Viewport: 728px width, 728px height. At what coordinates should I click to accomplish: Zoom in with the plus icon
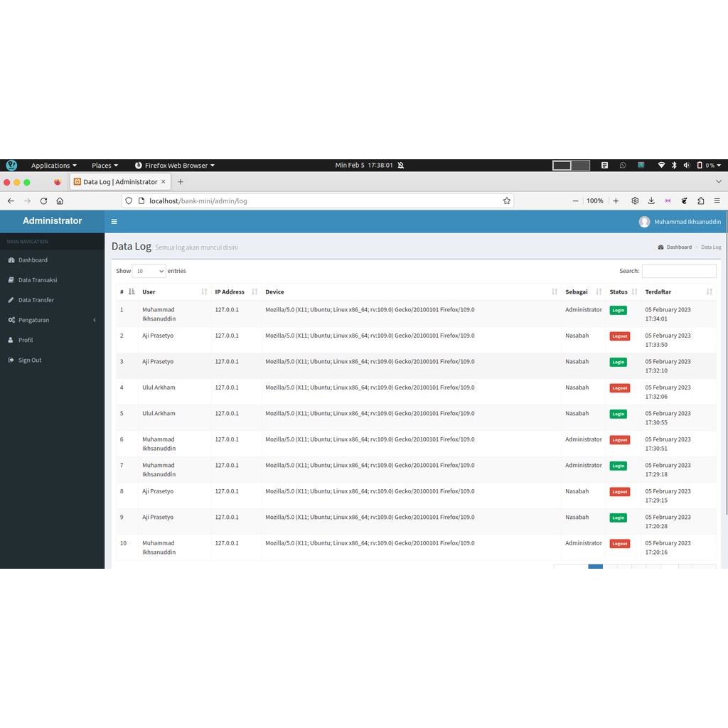[x=616, y=201]
